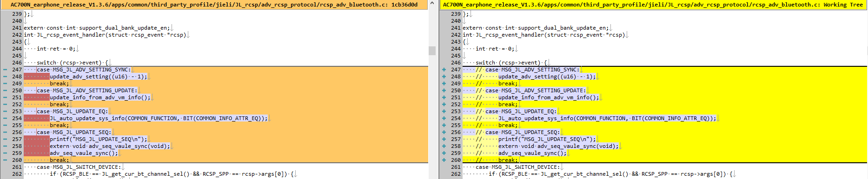This screenshot has width=868, height=179.
Task: Click 'update_info_from_adv_vm_info();' in left pane
Action: tap(100, 97)
